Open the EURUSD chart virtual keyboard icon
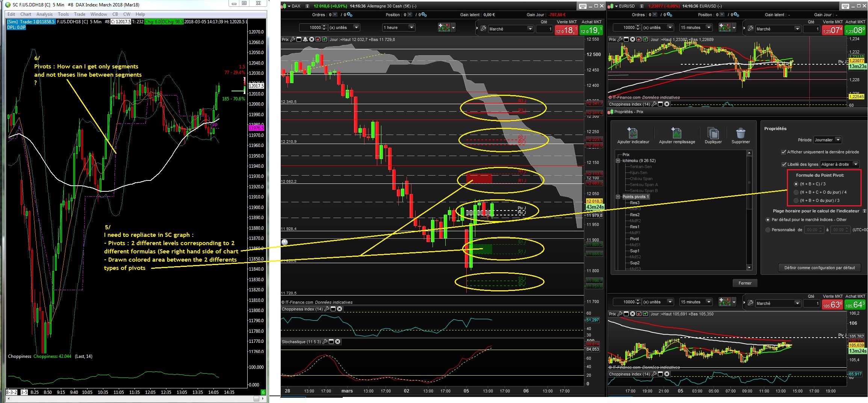The width and height of the screenshot is (868, 403). click(x=845, y=6)
